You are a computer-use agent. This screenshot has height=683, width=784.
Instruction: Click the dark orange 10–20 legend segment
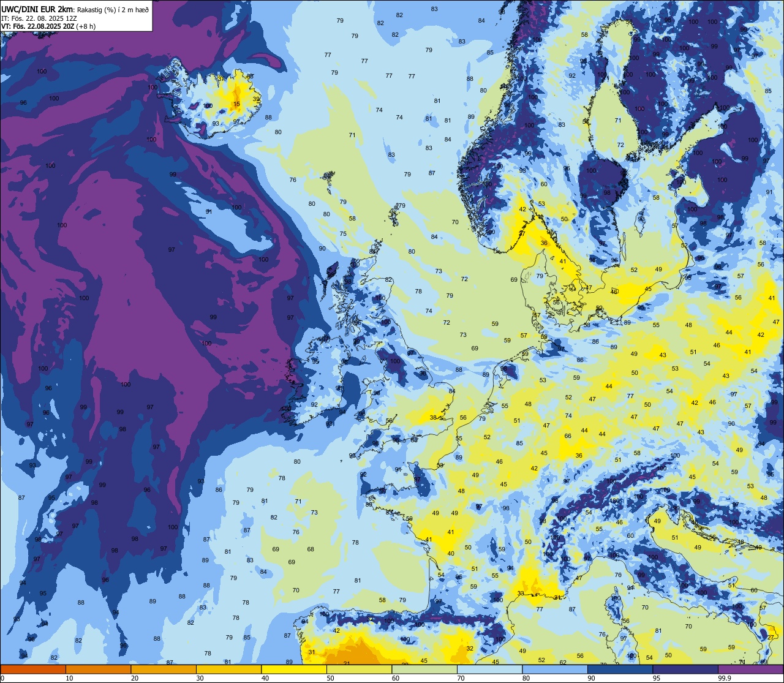tap(98, 669)
